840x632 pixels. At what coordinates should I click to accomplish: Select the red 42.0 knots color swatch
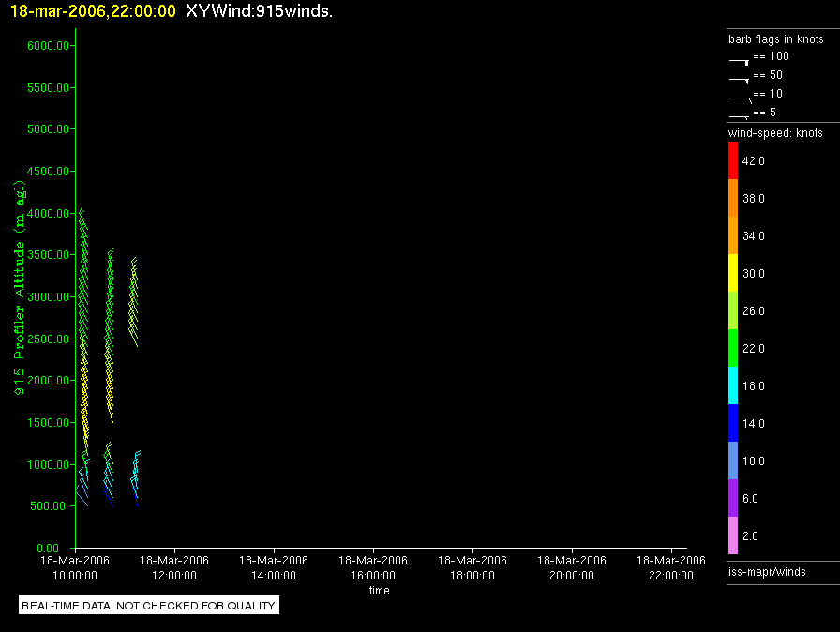click(x=733, y=160)
